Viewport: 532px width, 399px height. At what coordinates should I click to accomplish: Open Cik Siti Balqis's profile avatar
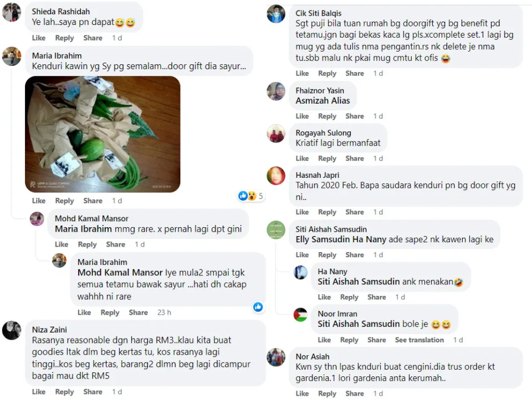[x=276, y=14]
